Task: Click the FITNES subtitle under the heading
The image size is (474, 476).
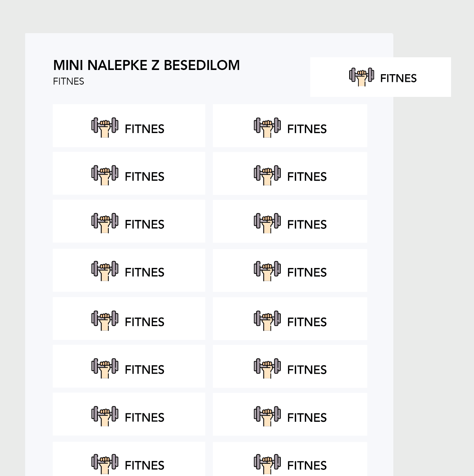Action: coord(68,82)
